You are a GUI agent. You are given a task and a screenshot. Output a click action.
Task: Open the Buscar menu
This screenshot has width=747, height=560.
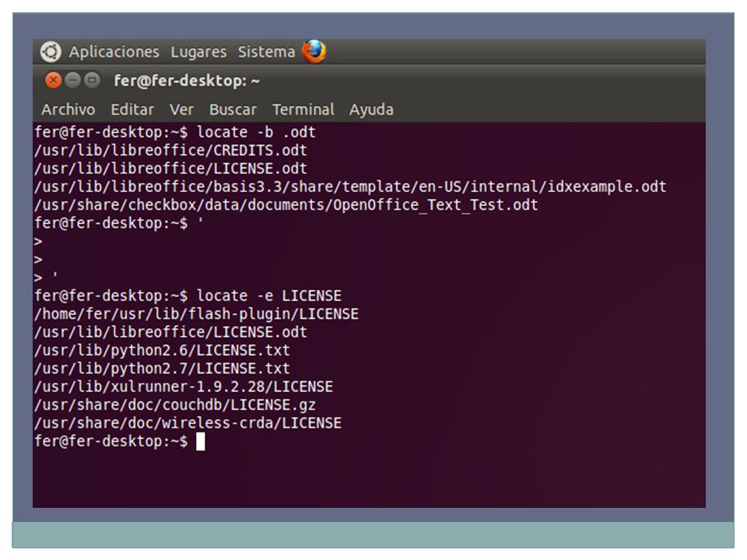pyautogui.click(x=233, y=110)
